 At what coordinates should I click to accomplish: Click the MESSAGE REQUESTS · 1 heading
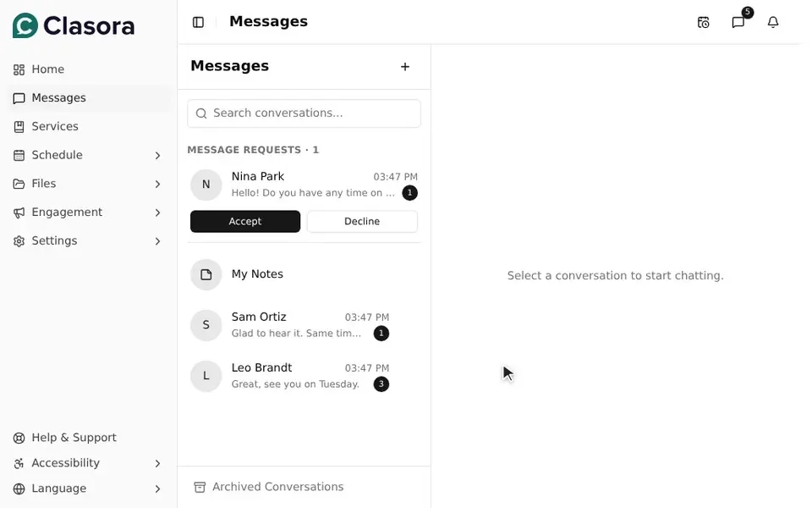(x=253, y=150)
